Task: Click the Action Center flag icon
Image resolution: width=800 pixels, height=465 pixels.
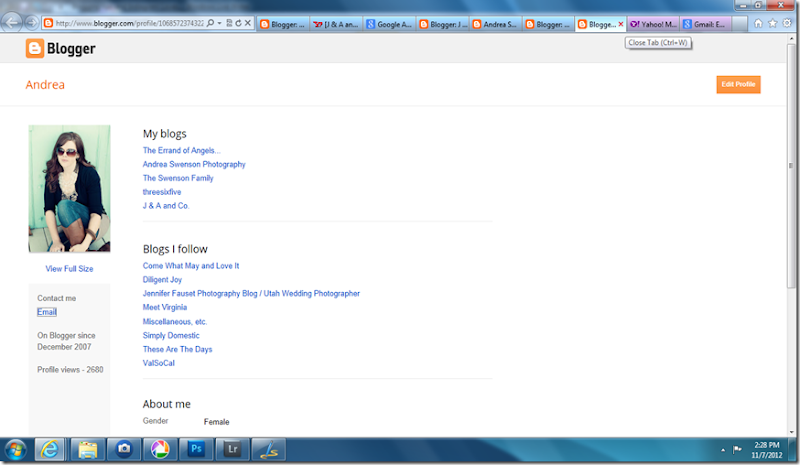Action: (x=737, y=450)
